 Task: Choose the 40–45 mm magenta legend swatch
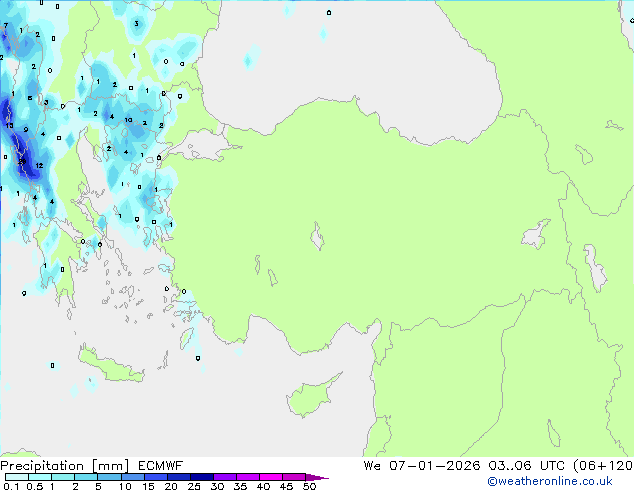[x=271, y=477]
